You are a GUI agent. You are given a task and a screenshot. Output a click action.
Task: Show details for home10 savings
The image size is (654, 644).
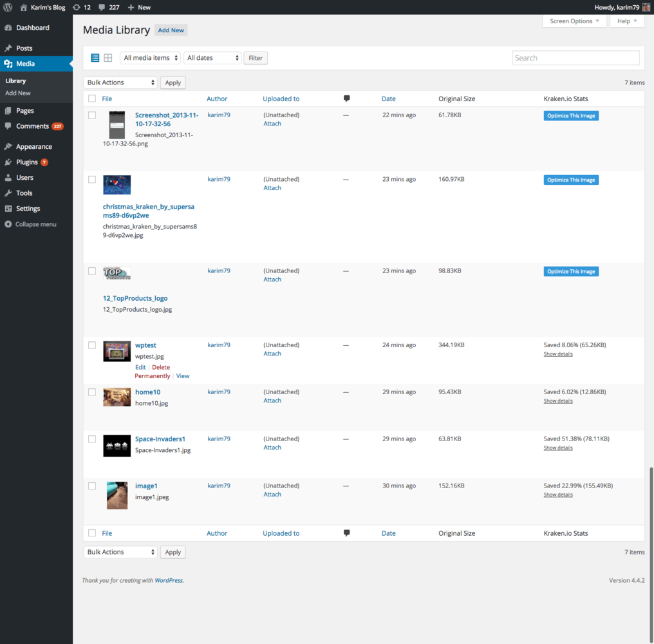coord(558,401)
